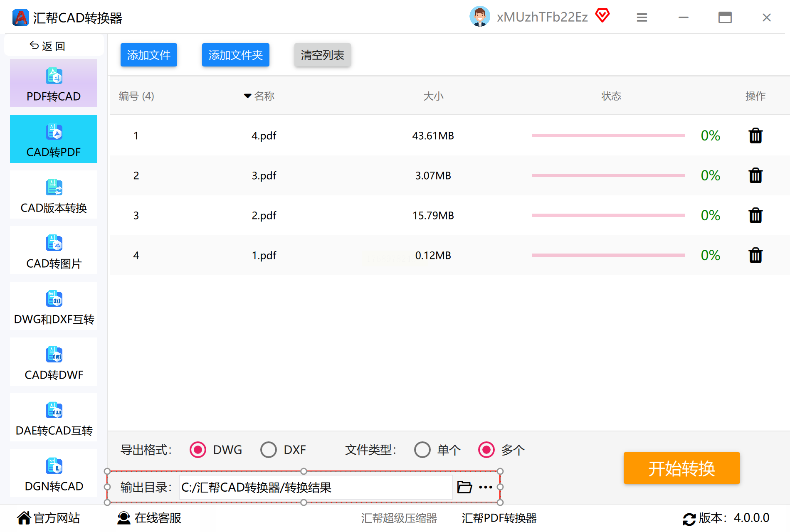Click the 操作 column header
The image size is (790, 532).
[x=755, y=96]
